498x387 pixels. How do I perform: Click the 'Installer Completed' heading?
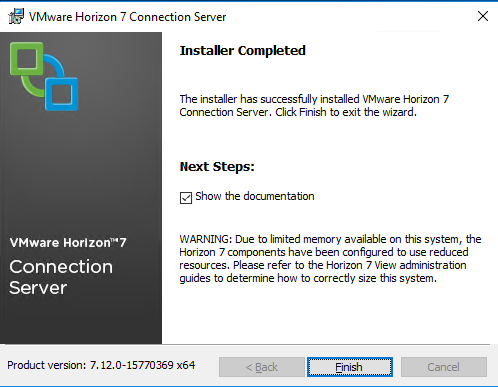tap(242, 51)
